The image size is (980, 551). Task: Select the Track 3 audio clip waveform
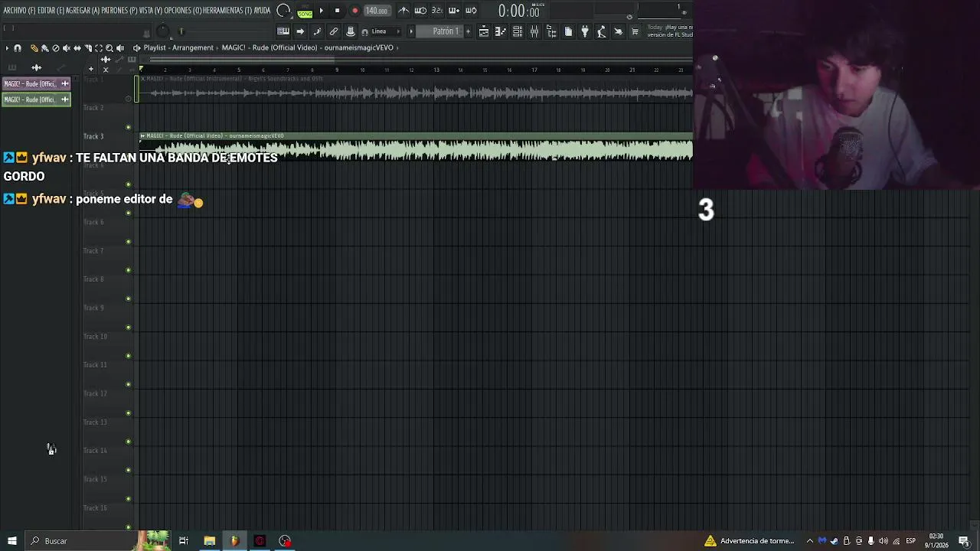click(x=416, y=149)
